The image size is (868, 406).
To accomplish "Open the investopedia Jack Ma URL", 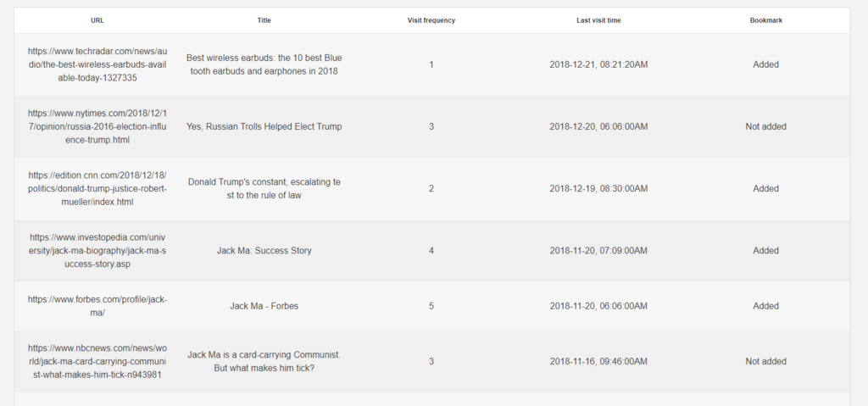I will click(x=97, y=251).
